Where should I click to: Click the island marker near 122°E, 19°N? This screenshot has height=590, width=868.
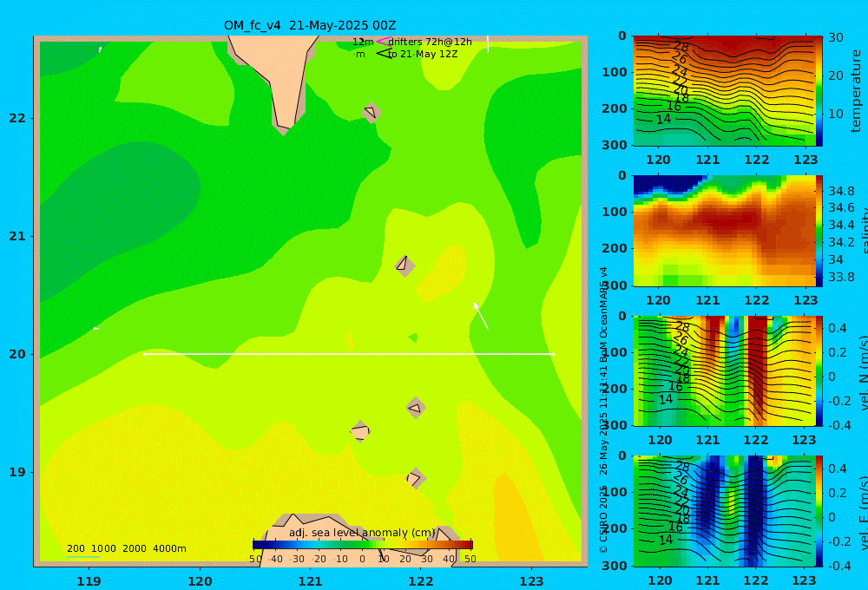[416, 478]
